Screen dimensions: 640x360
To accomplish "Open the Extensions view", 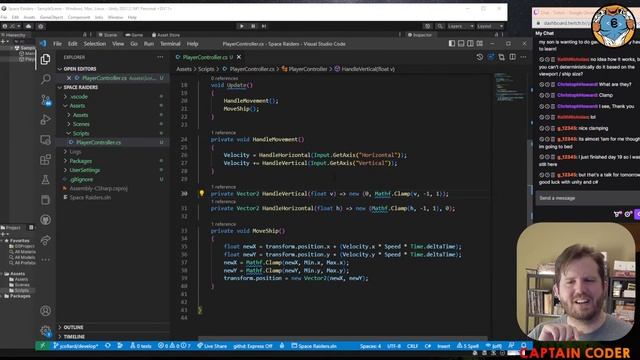I will [x=45, y=160].
